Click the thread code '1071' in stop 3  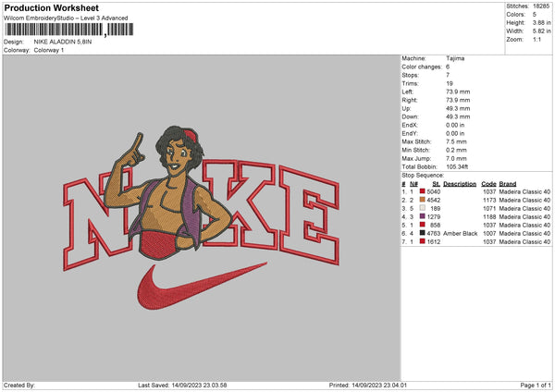[x=489, y=208]
